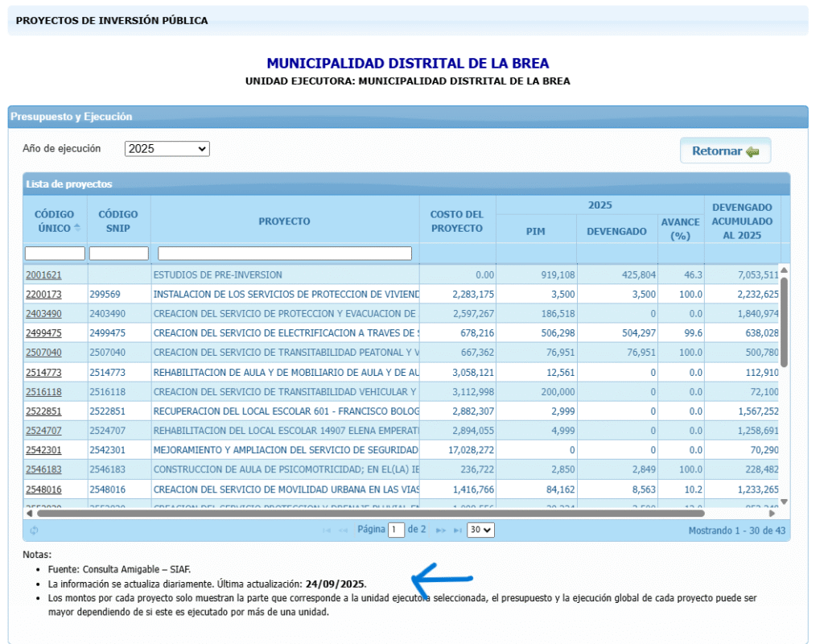Click the PIM value 919,108
The width and height of the screenshot is (824, 644).
point(558,275)
